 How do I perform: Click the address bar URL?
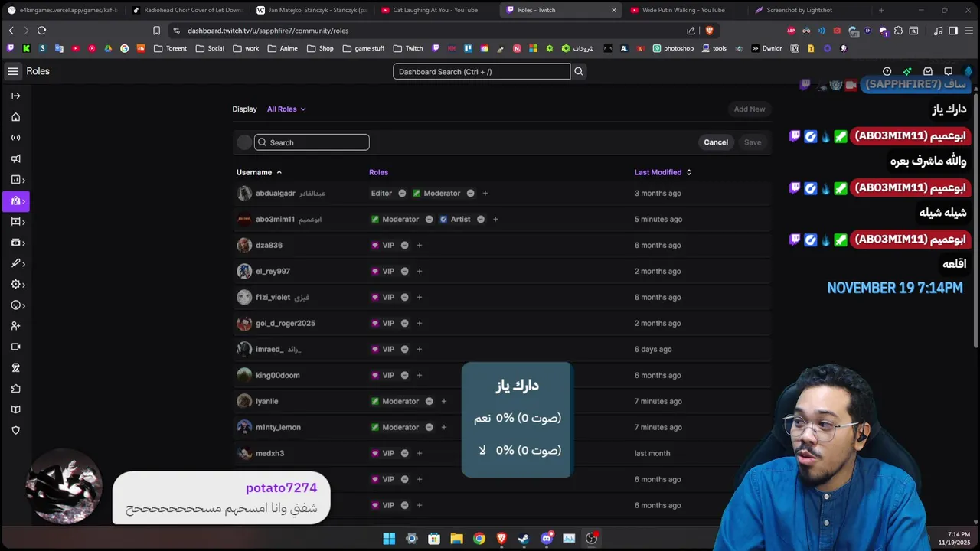tap(268, 31)
